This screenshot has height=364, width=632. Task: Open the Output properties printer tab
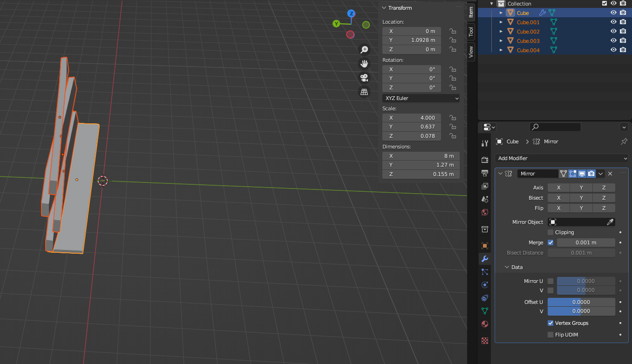pos(485,173)
